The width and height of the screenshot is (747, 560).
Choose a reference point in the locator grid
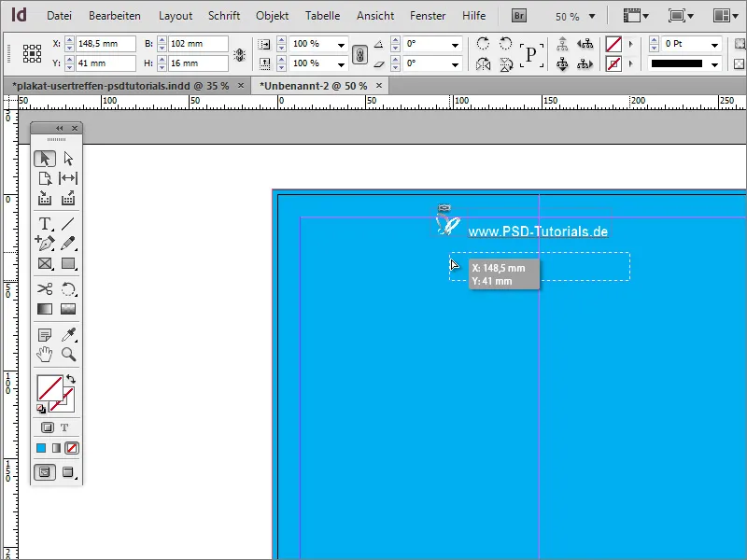point(32,53)
